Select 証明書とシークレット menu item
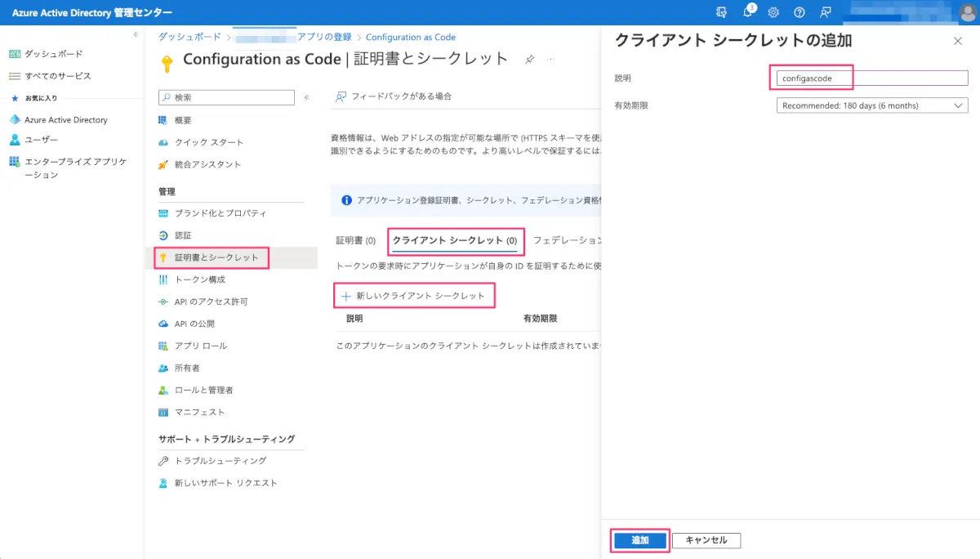The height and width of the screenshot is (559, 980). [216, 257]
